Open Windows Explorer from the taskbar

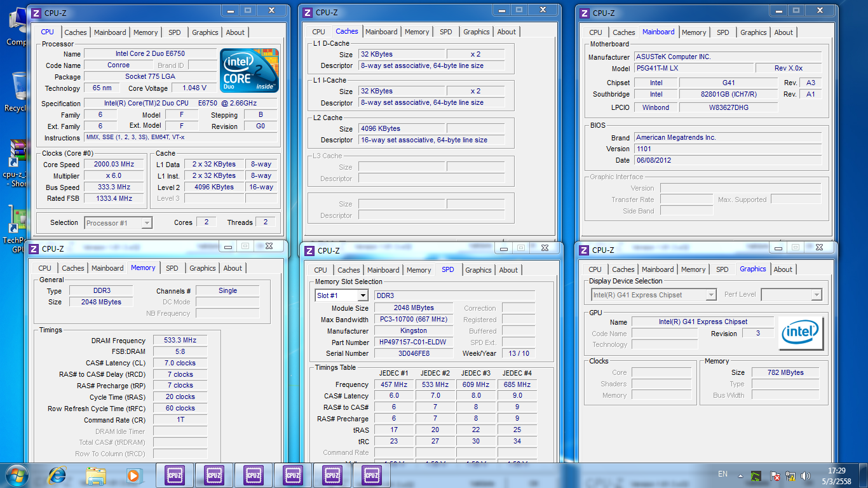(96, 475)
